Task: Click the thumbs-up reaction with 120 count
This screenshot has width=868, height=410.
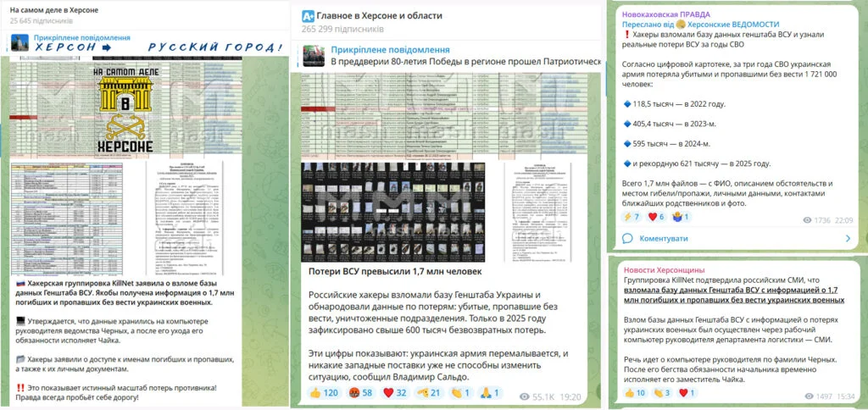Action: pyautogui.click(x=320, y=393)
